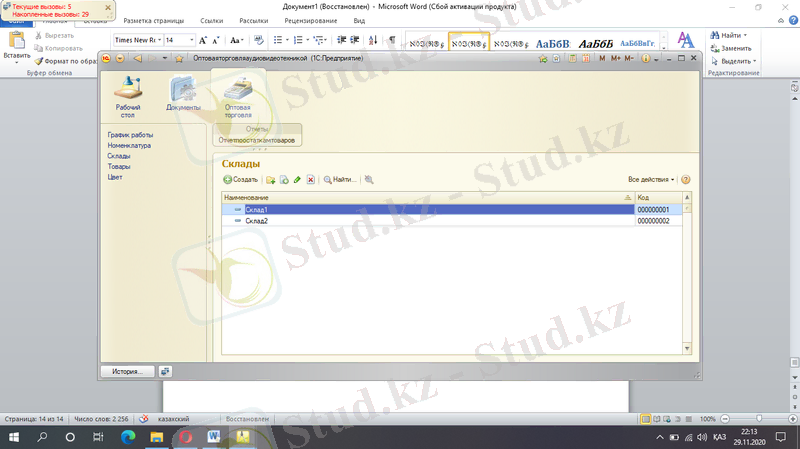This screenshot has height=449, width=800.
Task: Open the Номенклатура link
Action: click(129, 145)
